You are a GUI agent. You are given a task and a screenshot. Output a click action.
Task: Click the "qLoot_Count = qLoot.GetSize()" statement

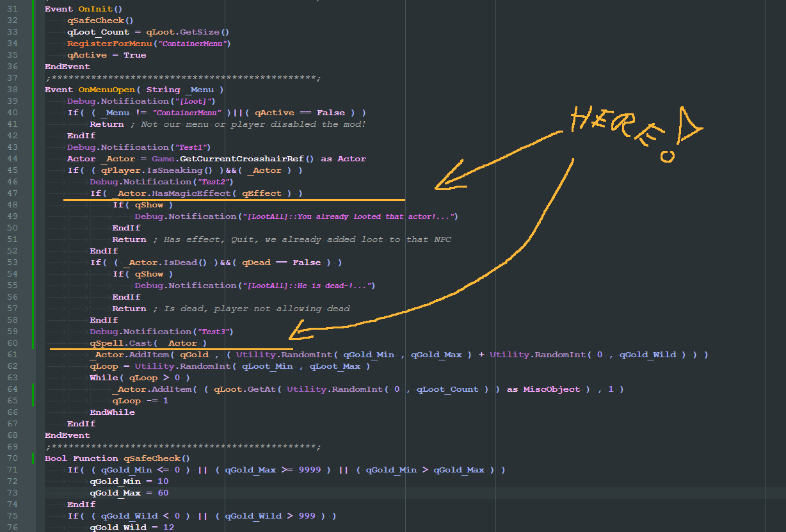(x=148, y=32)
